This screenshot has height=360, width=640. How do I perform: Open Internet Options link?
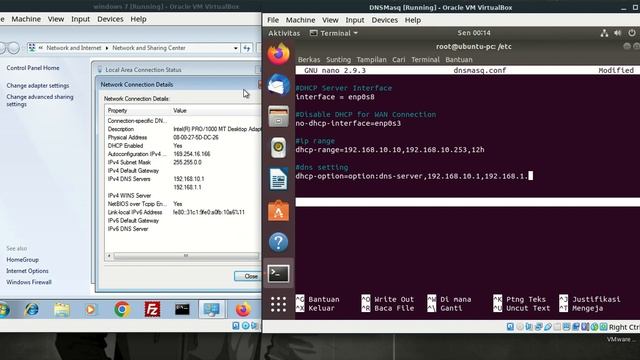point(27,271)
